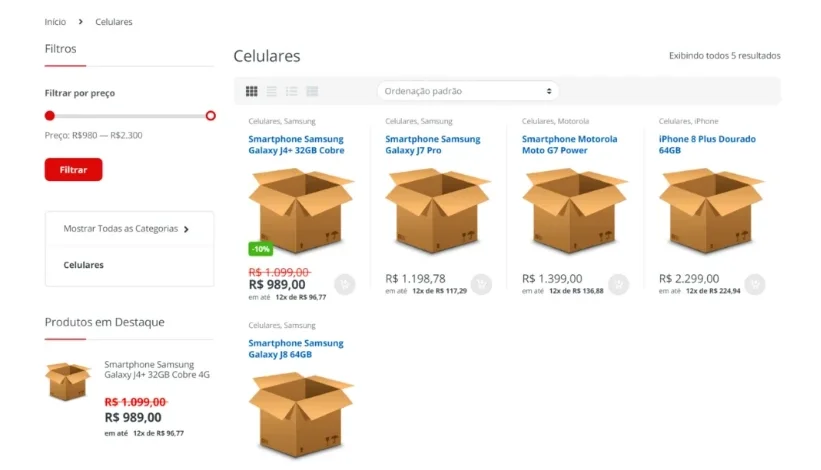The width and height of the screenshot is (821, 470).
Task: Open iPhone 8 Plus Dourado 64GB title
Action: click(707, 144)
